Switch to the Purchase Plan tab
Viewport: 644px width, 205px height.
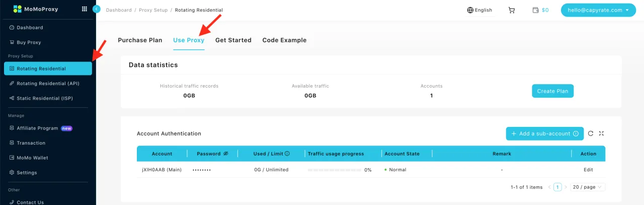(x=140, y=40)
